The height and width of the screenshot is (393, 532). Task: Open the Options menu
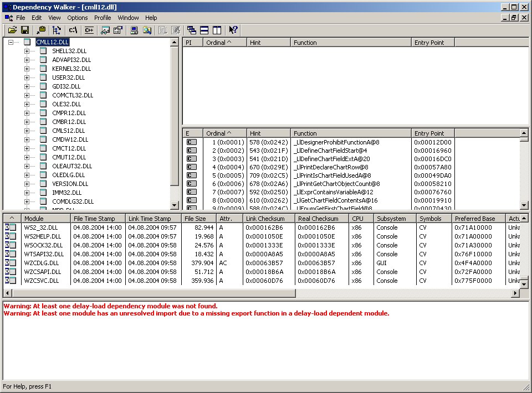click(78, 18)
